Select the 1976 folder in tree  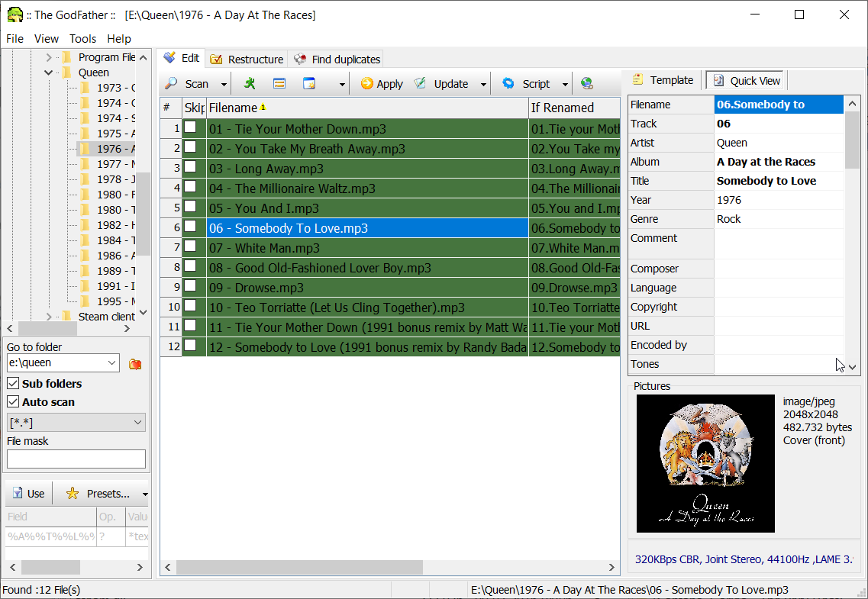click(x=108, y=149)
